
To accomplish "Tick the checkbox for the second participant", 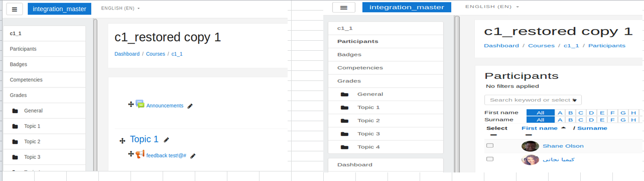I will pyautogui.click(x=490, y=159).
